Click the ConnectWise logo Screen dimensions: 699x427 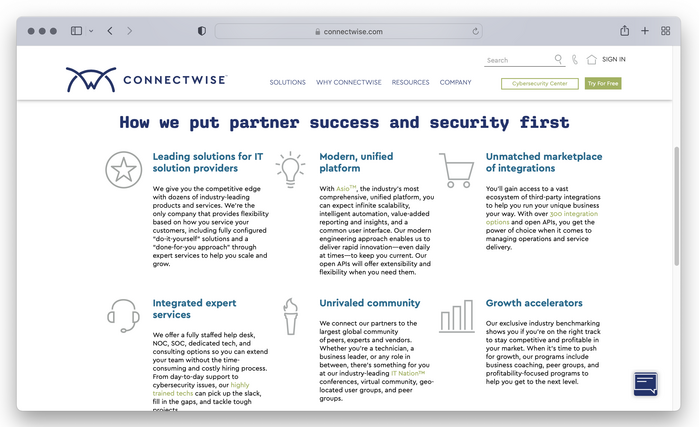click(x=147, y=80)
